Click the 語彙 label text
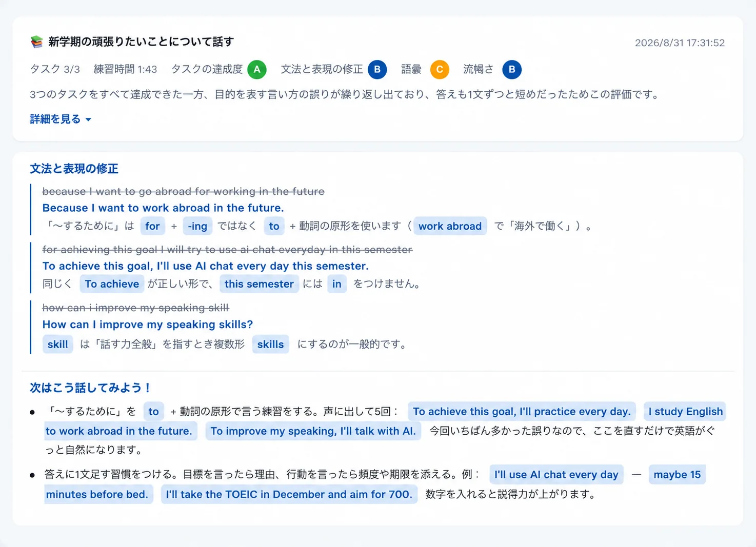The width and height of the screenshot is (756, 547). (x=411, y=69)
